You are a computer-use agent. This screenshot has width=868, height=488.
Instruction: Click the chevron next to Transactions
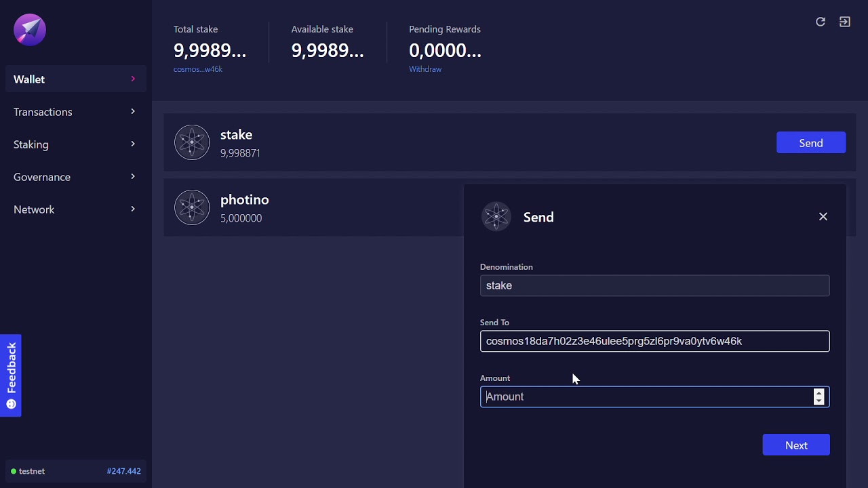133,111
